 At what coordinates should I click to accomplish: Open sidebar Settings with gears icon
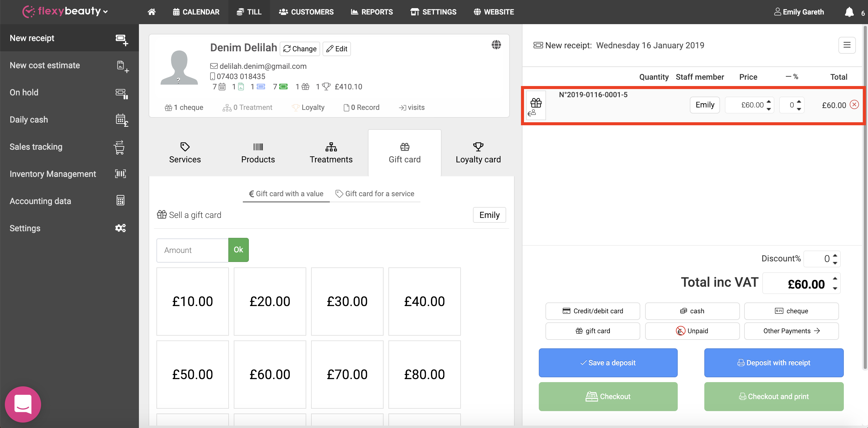click(x=69, y=228)
